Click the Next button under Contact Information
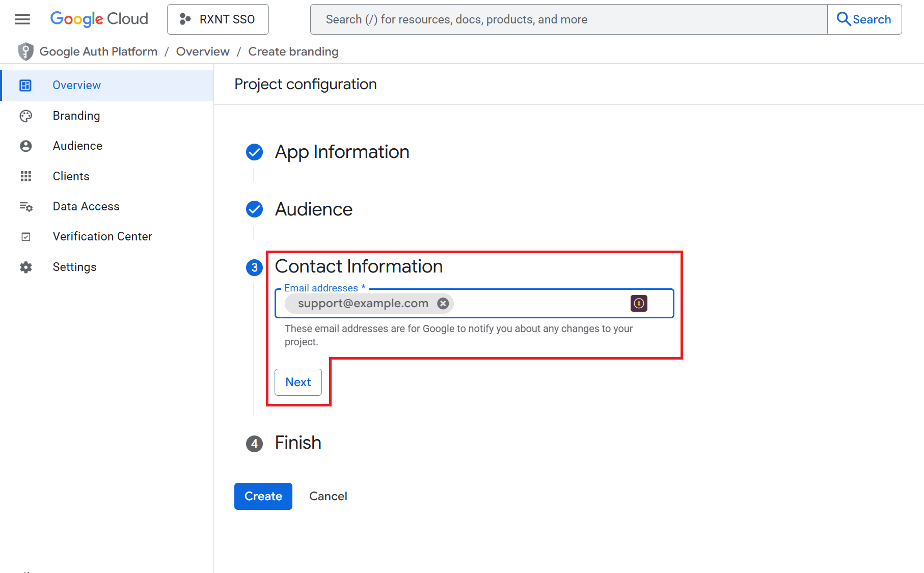 click(x=297, y=382)
